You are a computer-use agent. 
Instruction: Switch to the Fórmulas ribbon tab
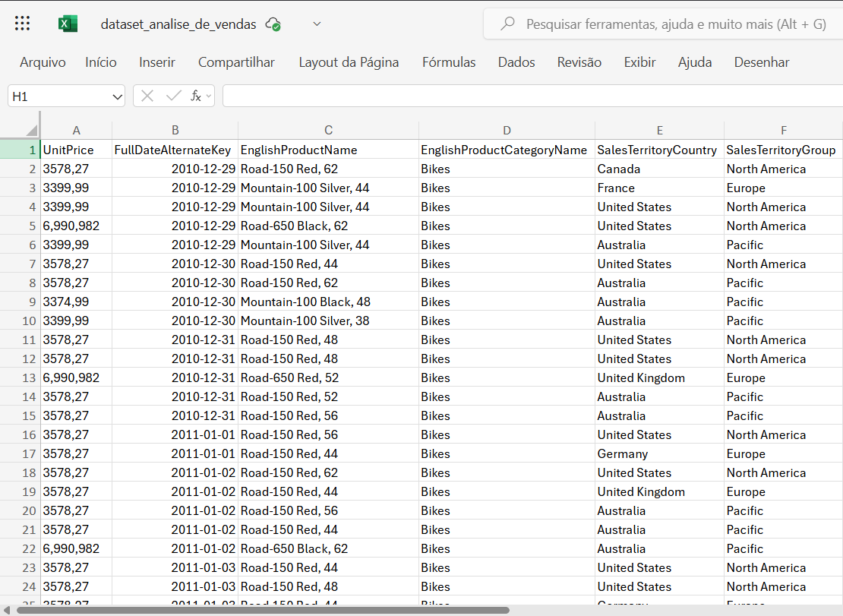tap(449, 62)
